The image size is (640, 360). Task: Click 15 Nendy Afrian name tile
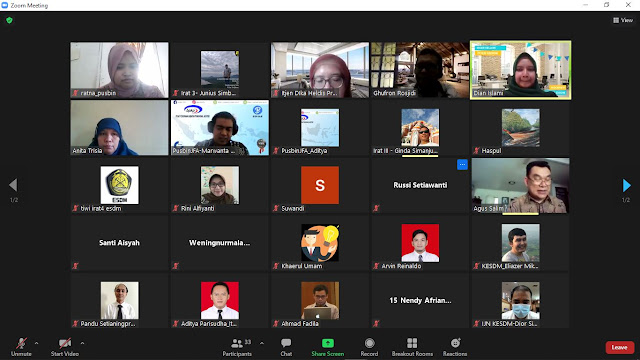coord(420,300)
